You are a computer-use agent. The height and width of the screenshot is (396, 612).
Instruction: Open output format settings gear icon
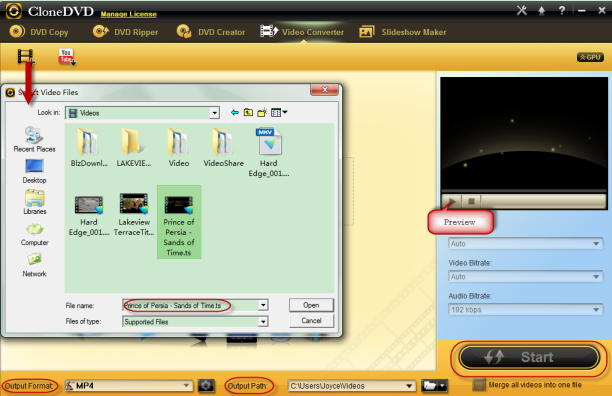tap(206, 386)
